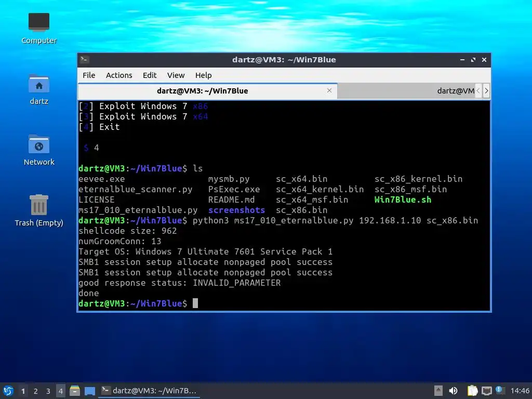Click the 14:46 panel clock
532x399 pixels.
coord(520,391)
